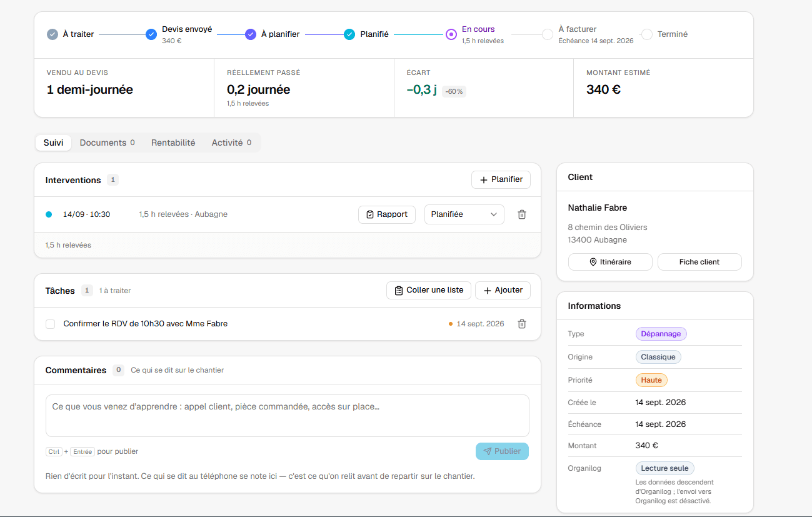Open the Rentabilité tab
Screen dimensions: 812x517
pyautogui.click(x=173, y=143)
